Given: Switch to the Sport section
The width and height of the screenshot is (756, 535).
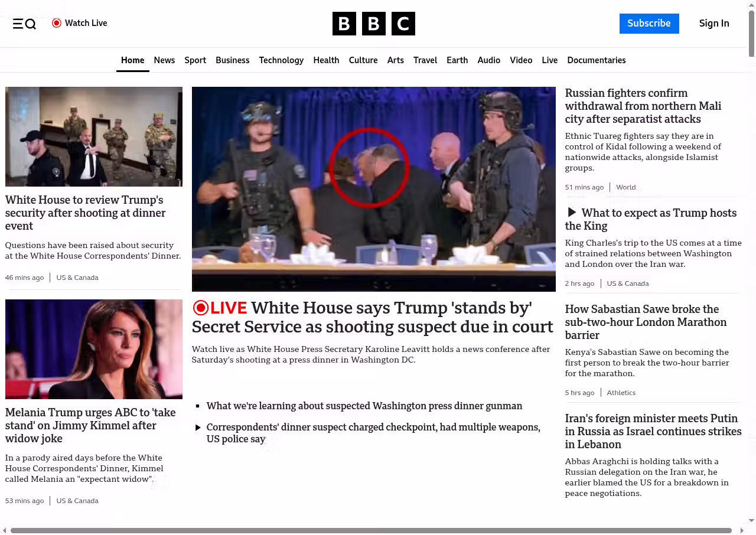Looking at the screenshot, I should pos(195,60).
